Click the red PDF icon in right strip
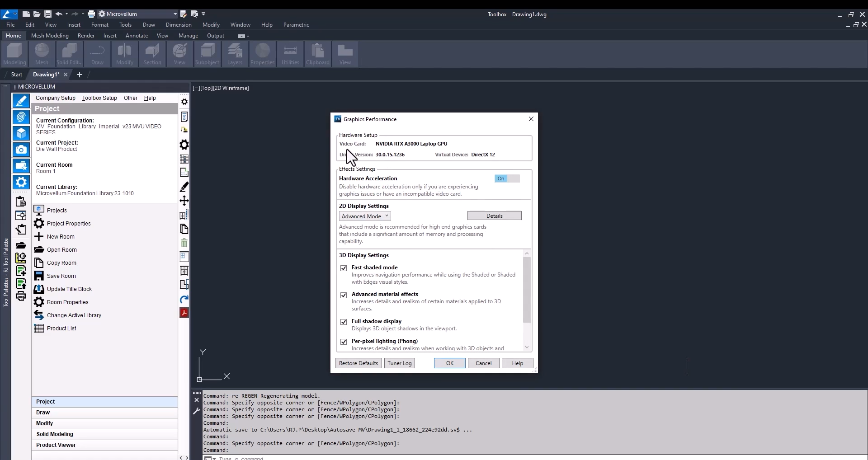 [x=184, y=313]
